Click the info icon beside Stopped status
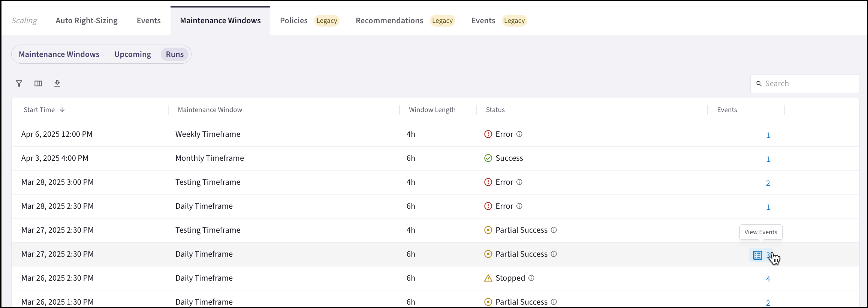Image resolution: width=868 pixels, height=308 pixels. (x=531, y=278)
